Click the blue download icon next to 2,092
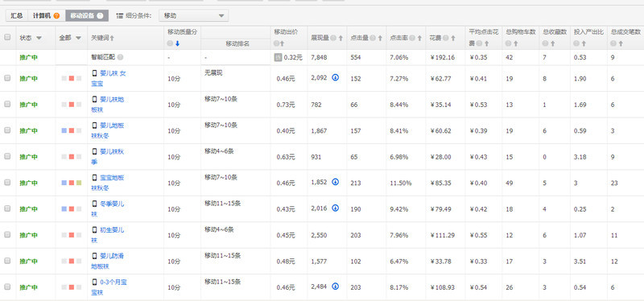This screenshot has height=301, width=644. [x=335, y=77]
